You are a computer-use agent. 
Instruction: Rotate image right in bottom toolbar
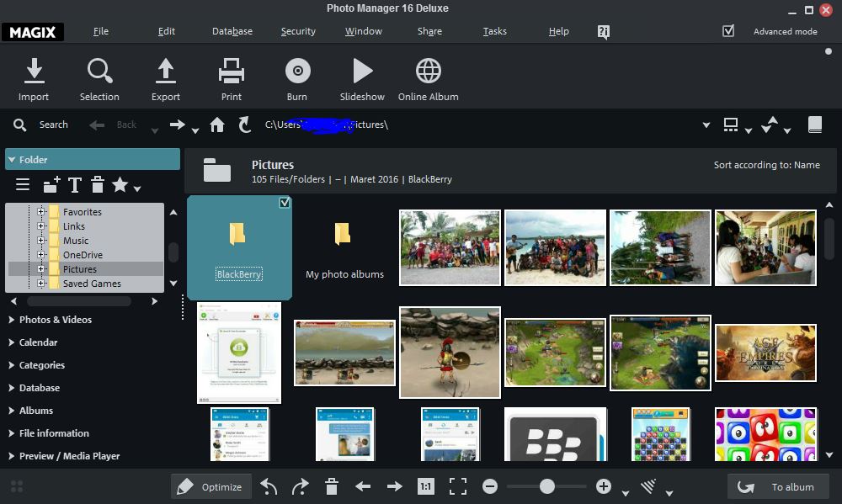[301, 487]
